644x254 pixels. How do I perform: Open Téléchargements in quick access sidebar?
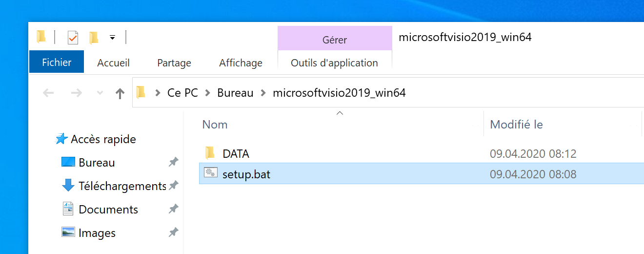pos(122,186)
